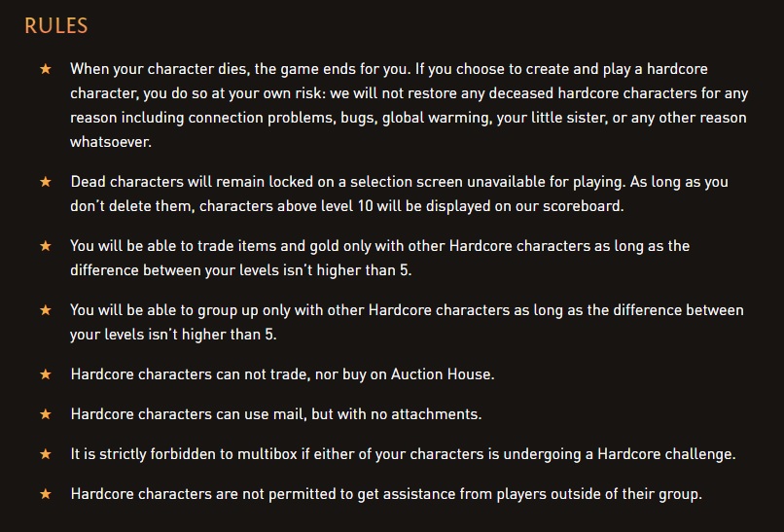Click the star bullet beside the mail attachments rule

46,414
